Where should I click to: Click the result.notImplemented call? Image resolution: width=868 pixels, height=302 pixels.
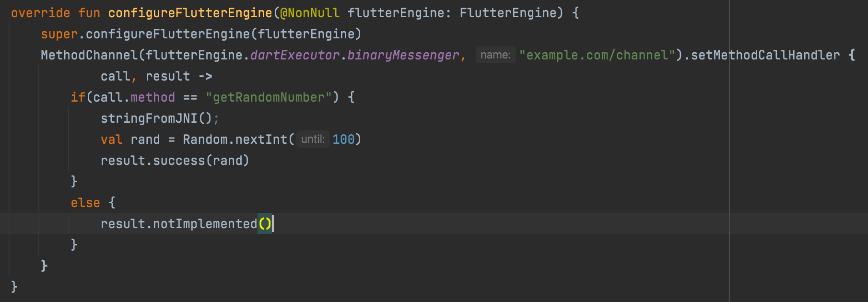point(186,224)
